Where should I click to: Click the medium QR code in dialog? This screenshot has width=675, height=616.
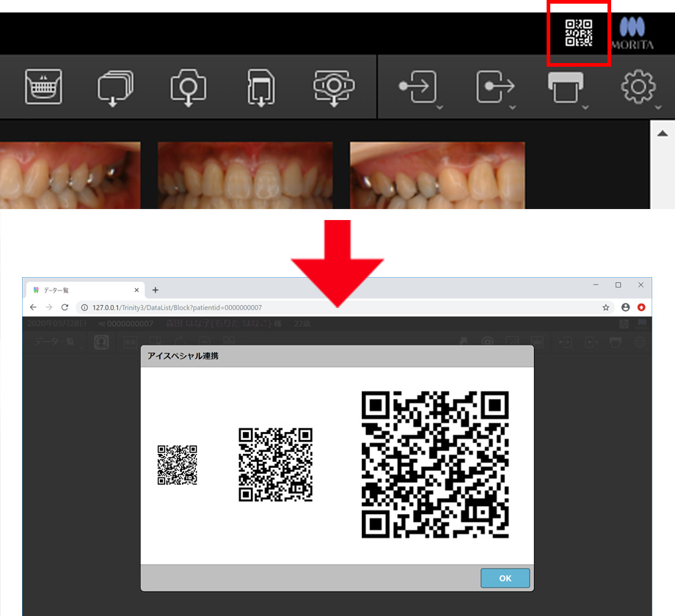[x=276, y=465]
